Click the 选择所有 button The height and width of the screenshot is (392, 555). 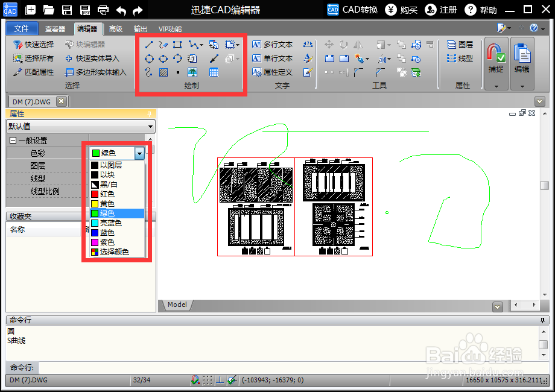(x=34, y=58)
